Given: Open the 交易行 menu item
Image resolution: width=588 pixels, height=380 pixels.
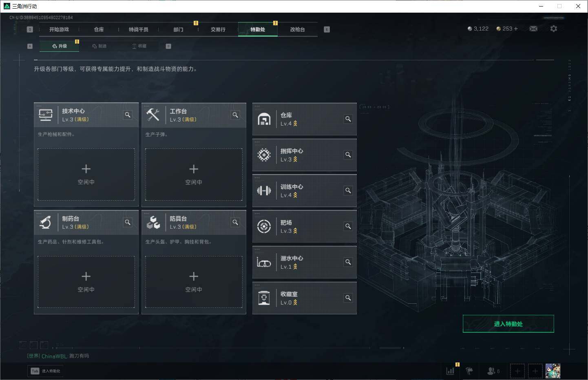Looking at the screenshot, I should click(x=217, y=29).
